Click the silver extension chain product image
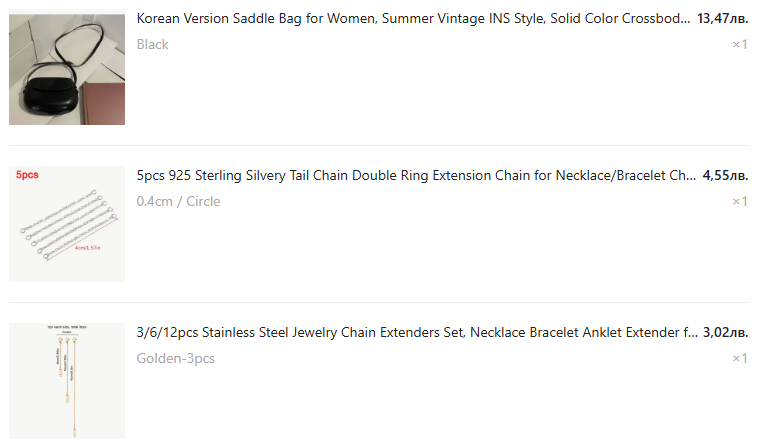The width and height of the screenshot is (762, 447). (66, 225)
